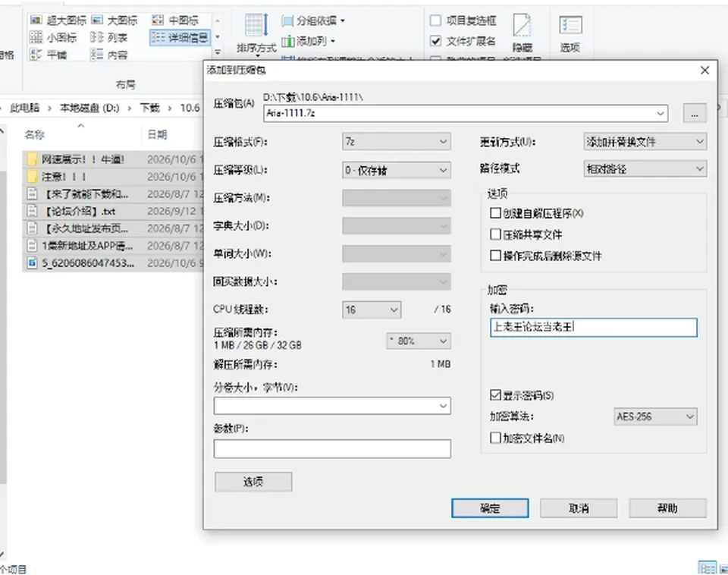Open 压缩格式 dropdown showing 7z
728x575 pixels.
(397, 142)
